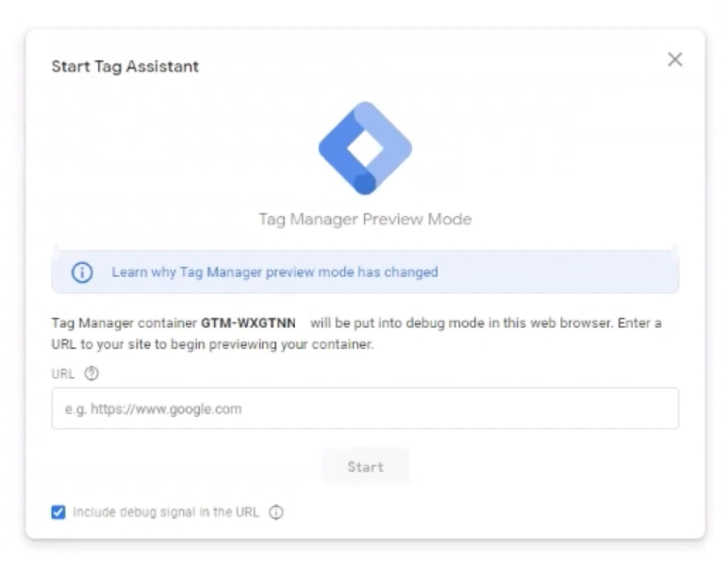This screenshot has height=579, width=728.
Task: Click the Start button
Action: click(365, 467)
